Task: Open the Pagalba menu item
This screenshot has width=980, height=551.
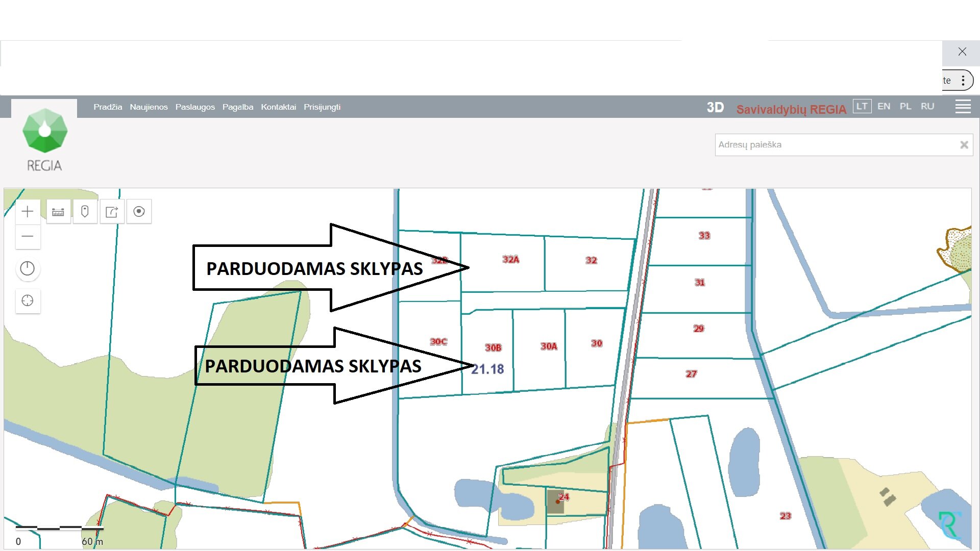Action: click(x=238, y=107)
